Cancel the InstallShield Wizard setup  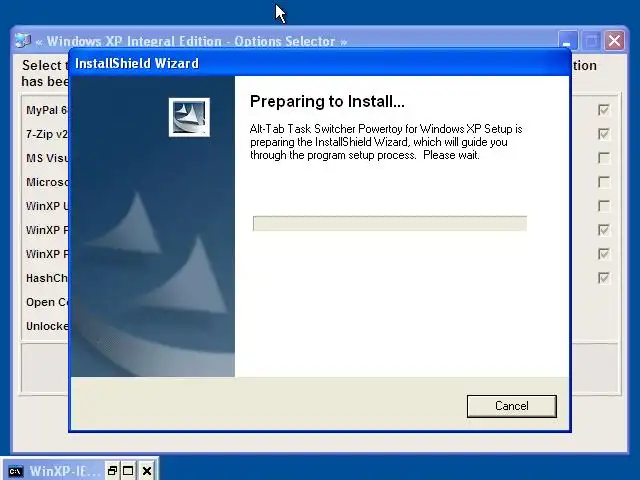(511, 406)
